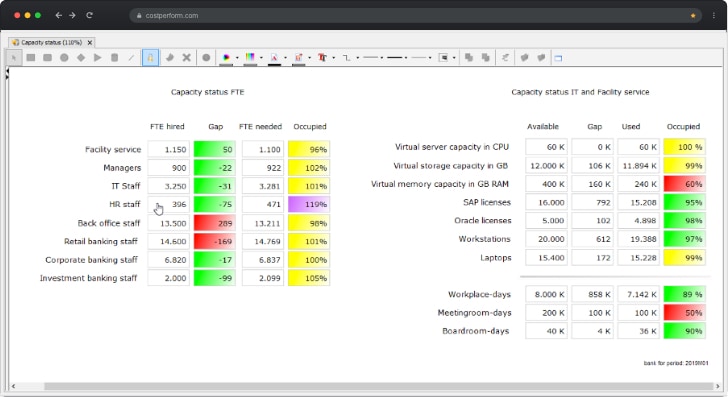Toggle the highlighted lock button

tap(150, 58)
